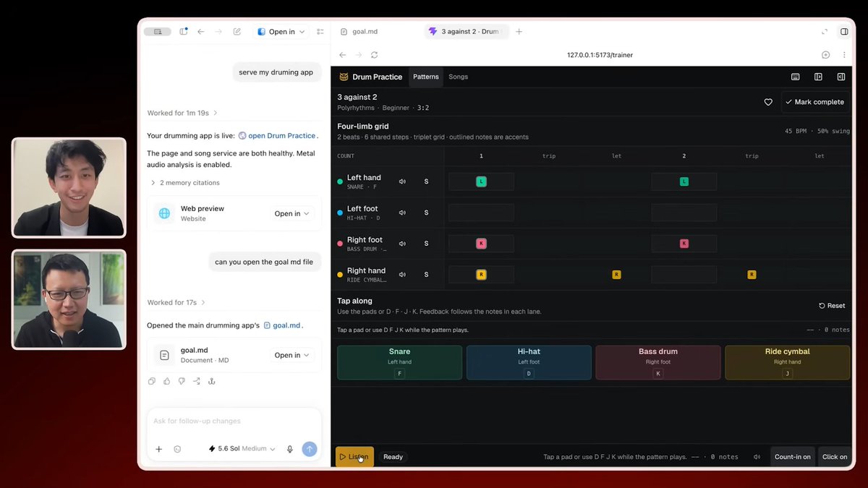Reload the trainer page in the preview
868x488 pixels.
pyautogui.click(x=374, y=55)
